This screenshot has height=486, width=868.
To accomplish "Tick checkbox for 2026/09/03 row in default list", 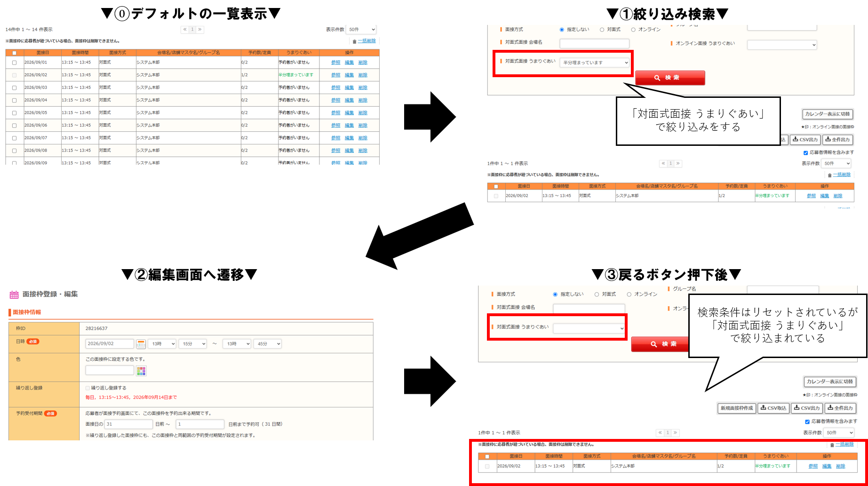I will (15, 88).
